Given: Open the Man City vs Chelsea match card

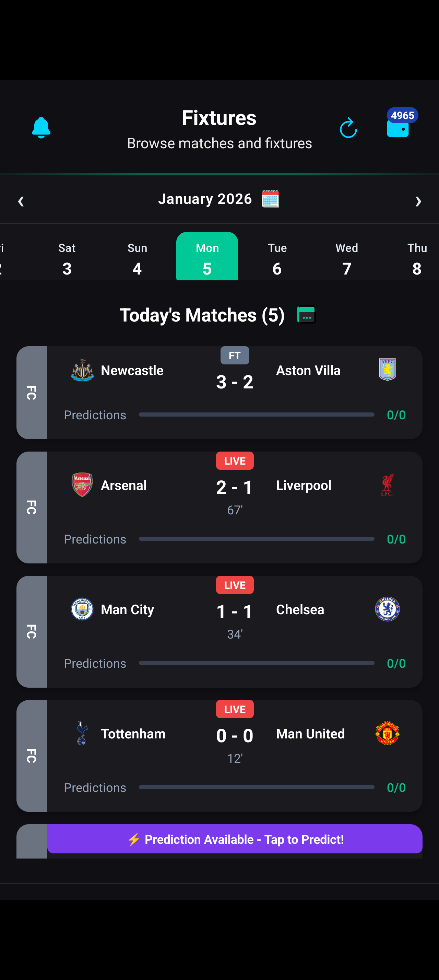Looking at the screenshot, I should 235,631.
